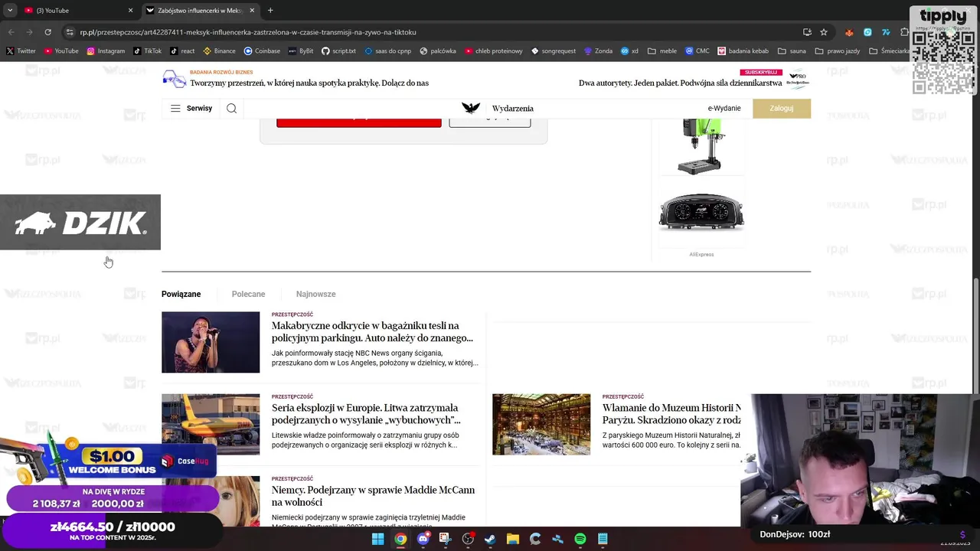Open the songrequest bookmark
980x551 pixels.
[x=554, y=51]
